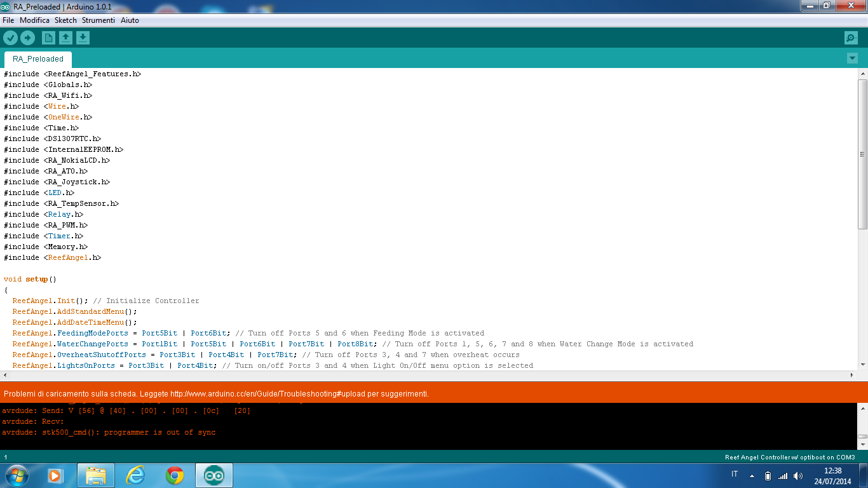Click the #include <RA_NokiaLCD.h> line

point(57,160)
